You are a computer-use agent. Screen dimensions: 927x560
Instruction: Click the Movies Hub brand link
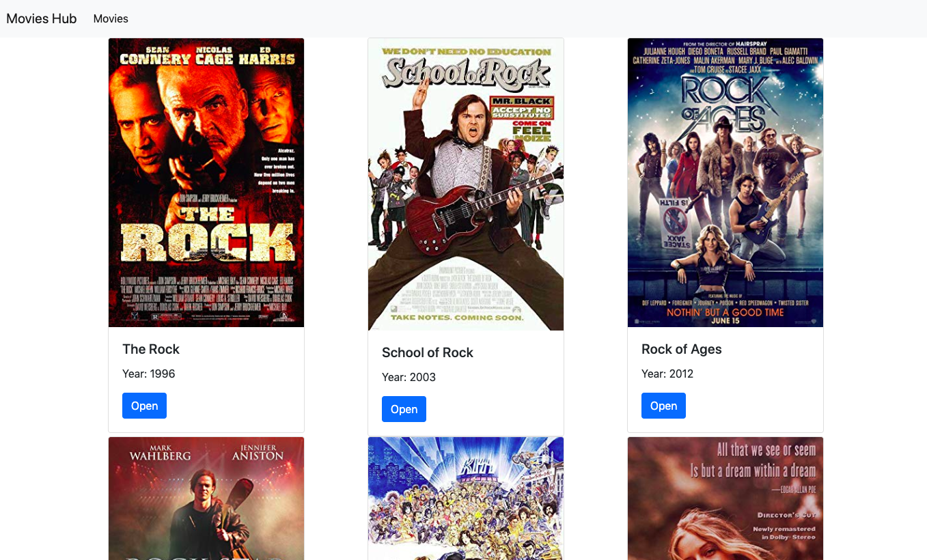tap(42, 18)
